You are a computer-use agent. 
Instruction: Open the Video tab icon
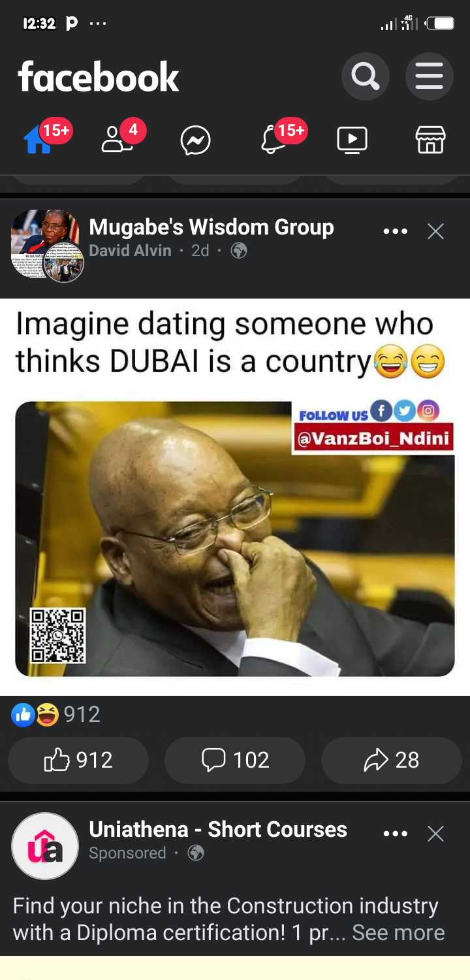coord(352,140)
